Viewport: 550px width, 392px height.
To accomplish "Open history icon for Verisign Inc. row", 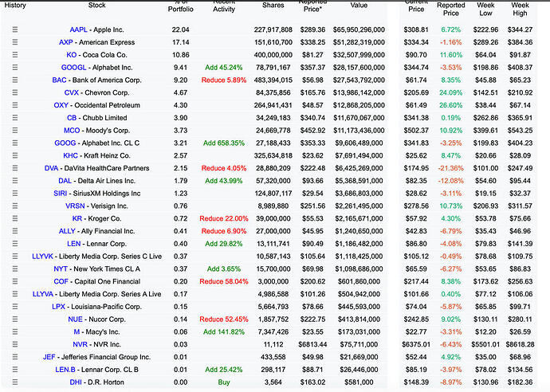I will 14,206.
